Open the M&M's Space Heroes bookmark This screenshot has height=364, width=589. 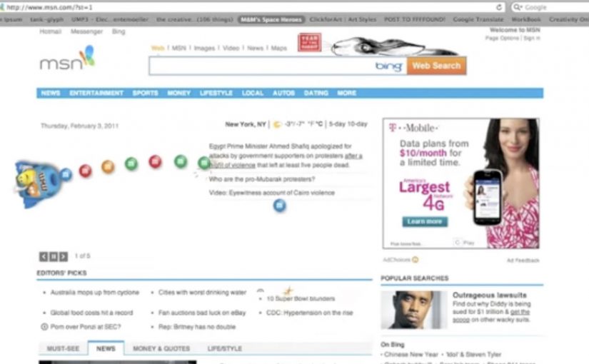(x=271, y=19)
